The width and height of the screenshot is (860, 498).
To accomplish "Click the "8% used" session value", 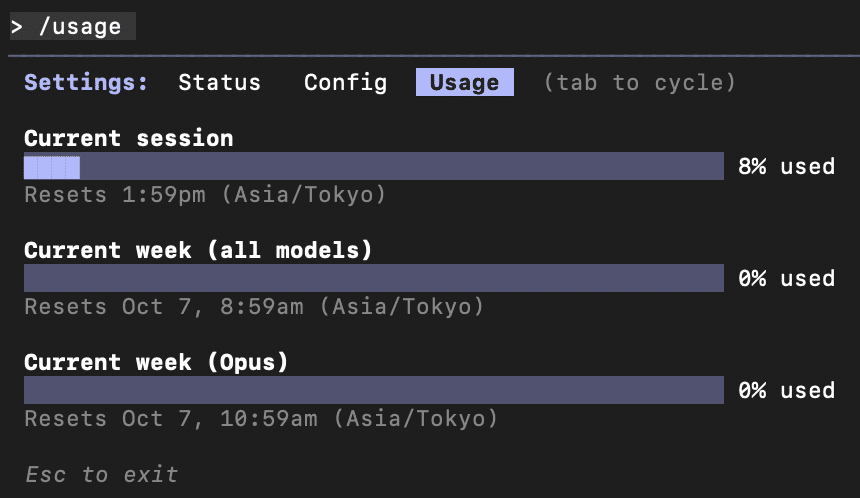I will 786,166.
